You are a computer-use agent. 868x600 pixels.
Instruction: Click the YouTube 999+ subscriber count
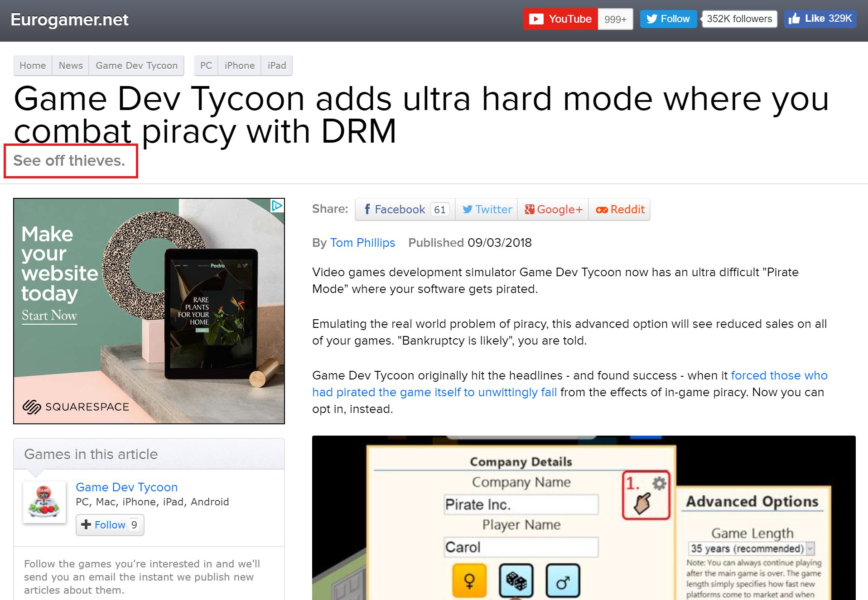point(615,19)
